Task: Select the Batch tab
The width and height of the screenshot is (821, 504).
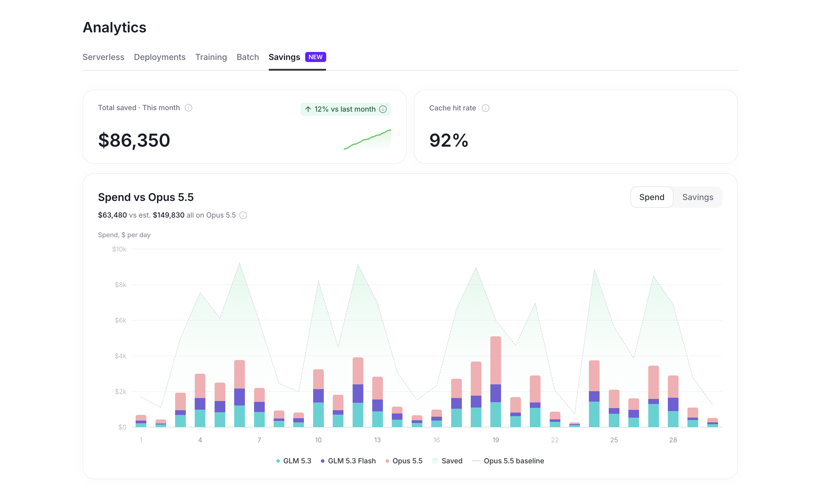Action: [248, 57]
